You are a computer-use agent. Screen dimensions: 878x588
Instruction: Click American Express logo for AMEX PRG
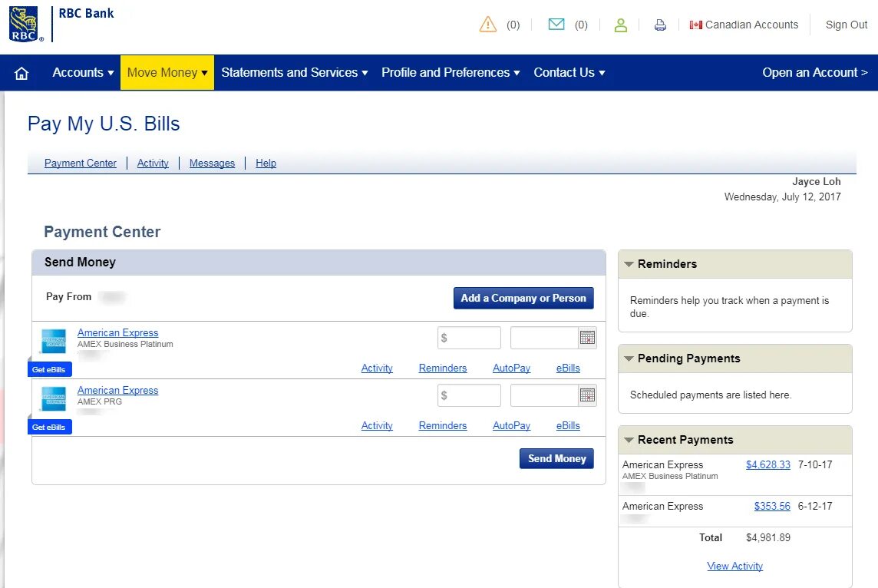(x=54, y=398)
